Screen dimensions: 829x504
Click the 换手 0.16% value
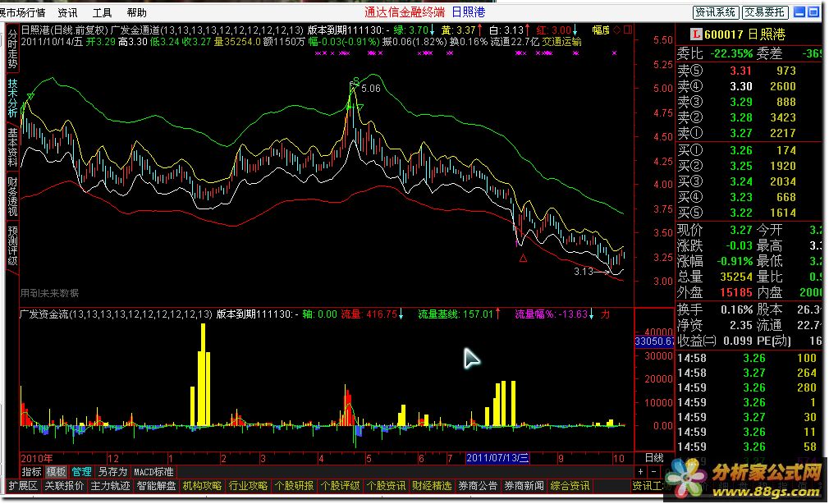point(736,310)
